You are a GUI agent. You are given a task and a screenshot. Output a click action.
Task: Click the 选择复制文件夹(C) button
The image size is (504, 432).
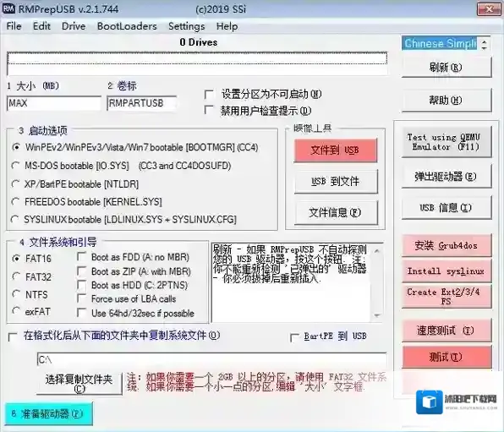[79, 384]
